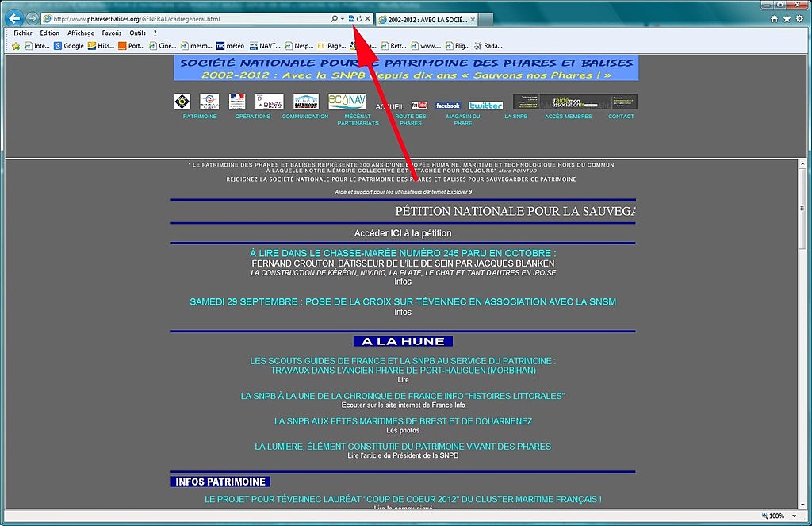
Task: Click Écouter sur le site internet de France Info
Action: [403, 405]
